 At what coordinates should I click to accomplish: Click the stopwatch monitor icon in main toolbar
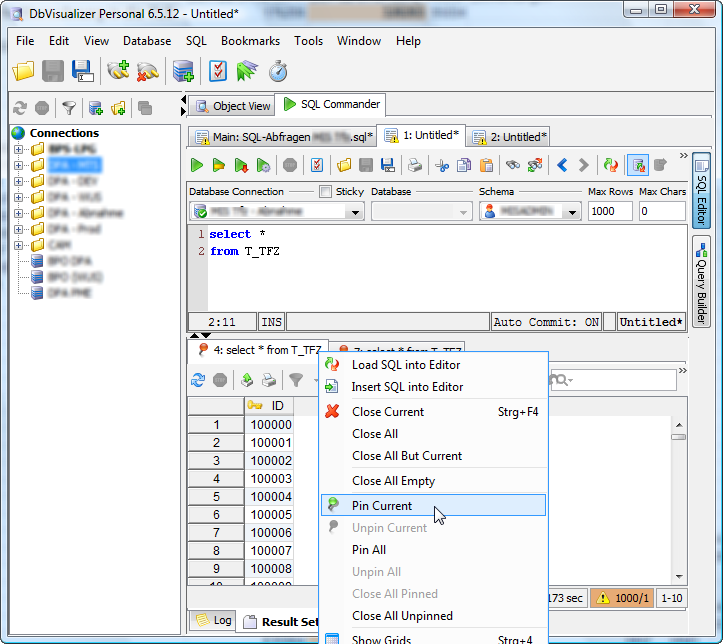pos(278,71)
